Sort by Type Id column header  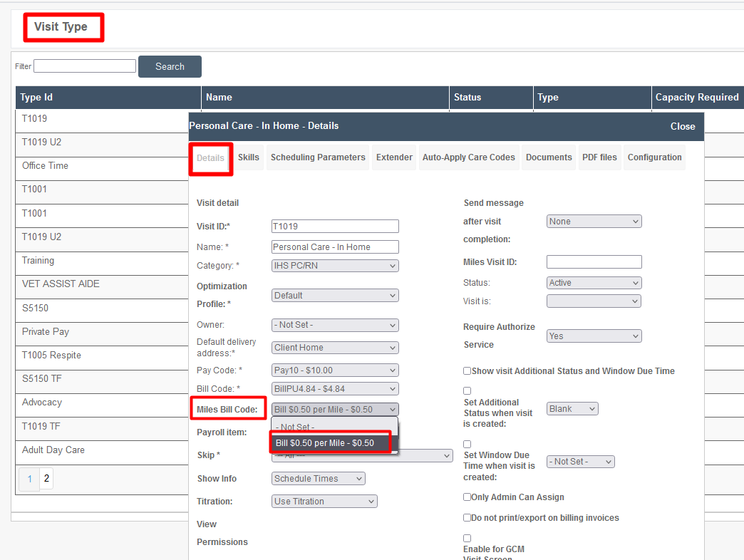pos(108,98)
